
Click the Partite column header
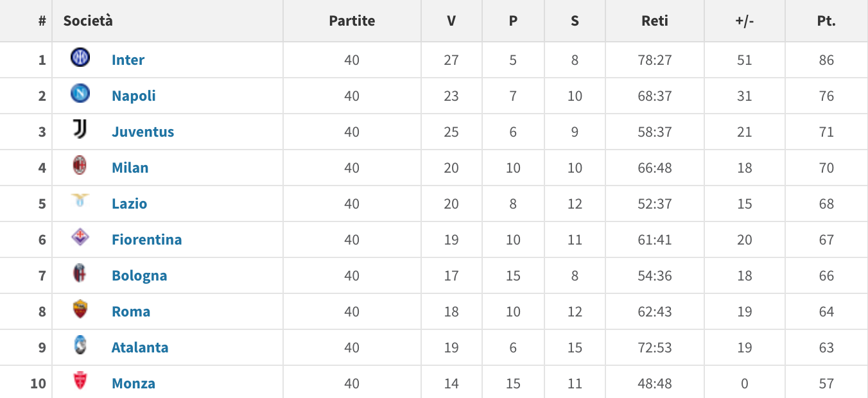(352, 21)
